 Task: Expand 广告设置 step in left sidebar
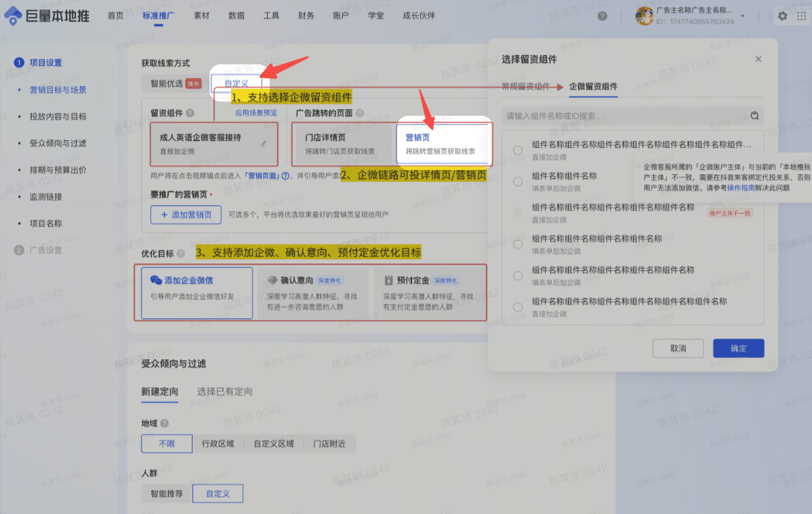pos(45,250)
